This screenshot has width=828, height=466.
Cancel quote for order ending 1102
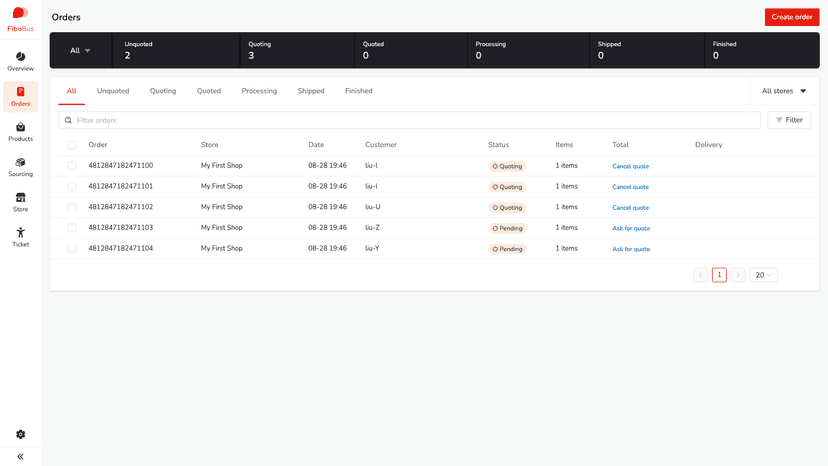(x=631, y=207)
